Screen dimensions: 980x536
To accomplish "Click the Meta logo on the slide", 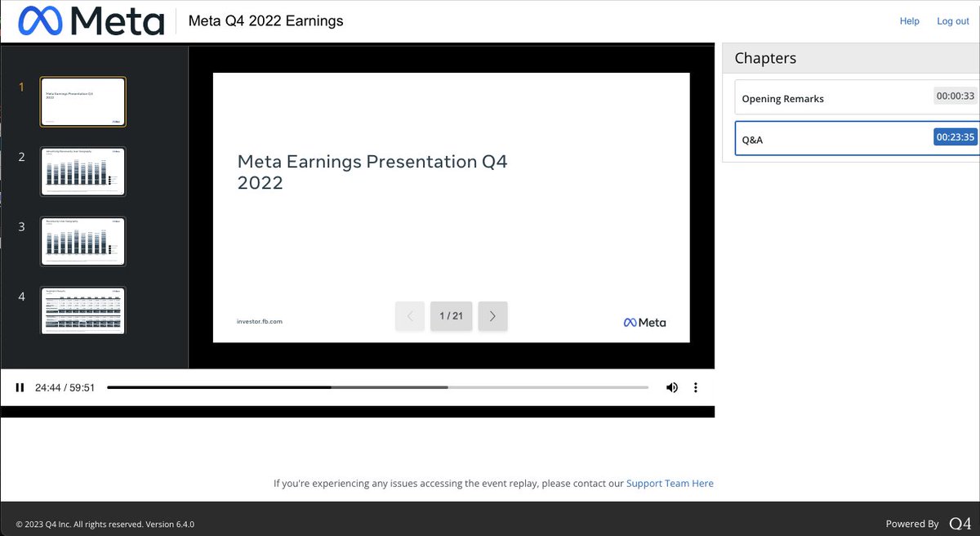I will click(x=645, y=323).
